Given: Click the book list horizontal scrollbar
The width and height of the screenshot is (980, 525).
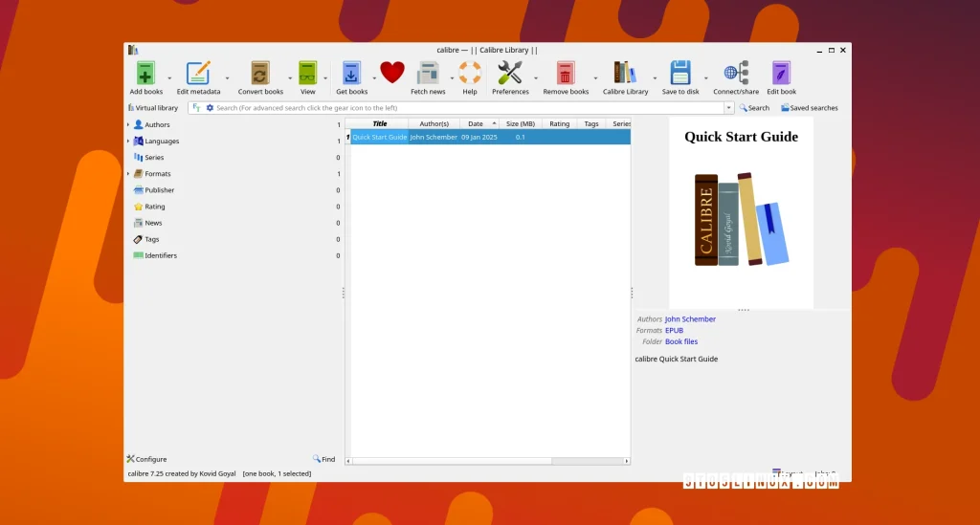Looking at the screenshot, I should [x=452, y=461].
